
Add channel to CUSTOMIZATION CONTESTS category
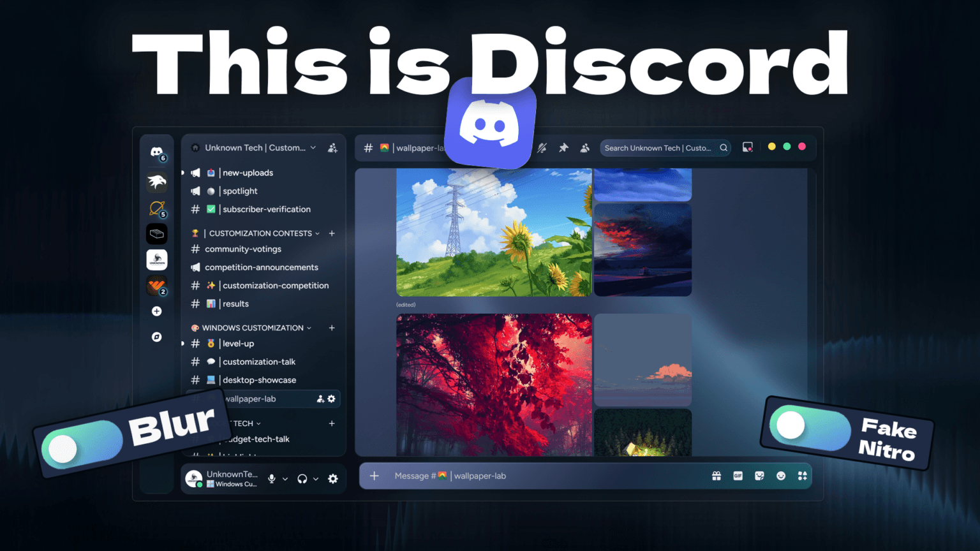(x=332, y=233)
